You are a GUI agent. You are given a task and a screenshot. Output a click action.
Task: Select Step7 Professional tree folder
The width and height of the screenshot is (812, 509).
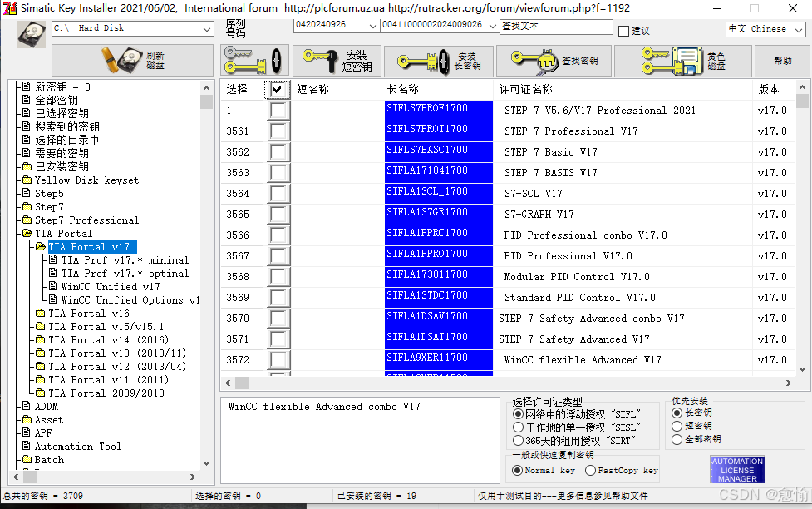(86, 220)
